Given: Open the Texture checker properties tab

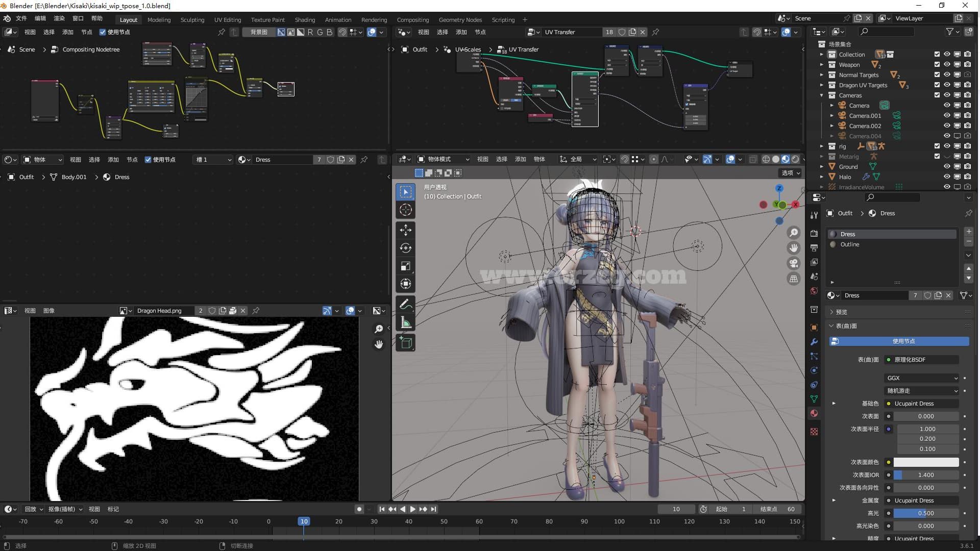Looking at the screenshot, I should [x=814, y=432].
